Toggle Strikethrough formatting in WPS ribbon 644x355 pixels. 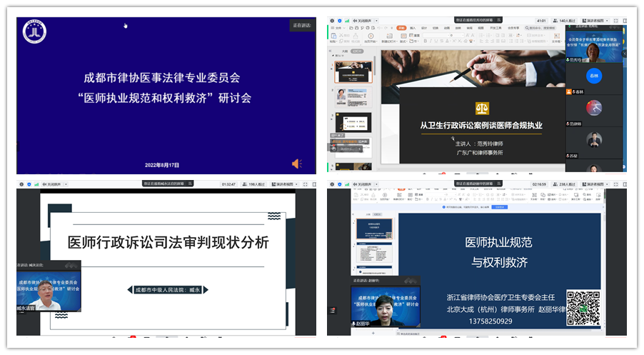pos(441,41)
